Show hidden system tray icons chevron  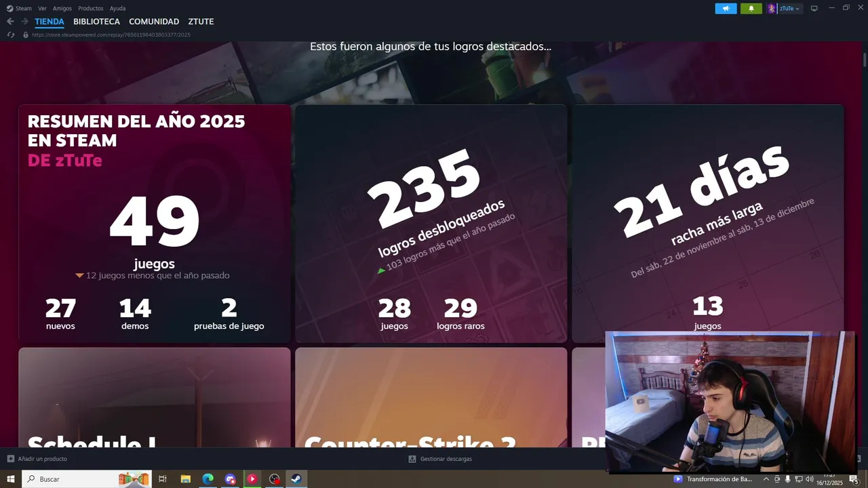(766, 479)
